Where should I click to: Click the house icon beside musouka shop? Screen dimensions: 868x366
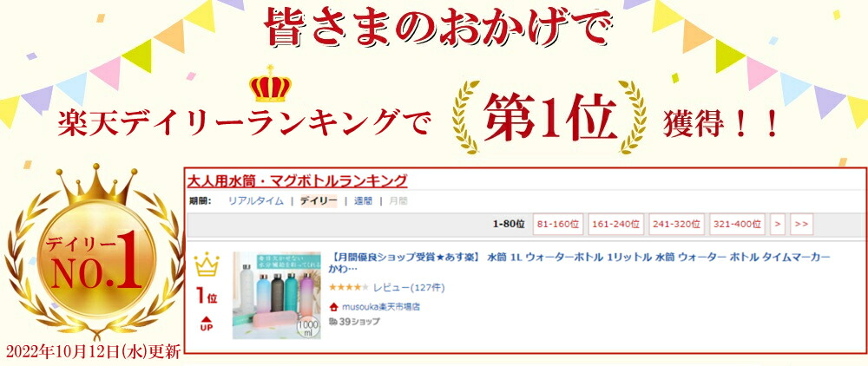[333, 307]
